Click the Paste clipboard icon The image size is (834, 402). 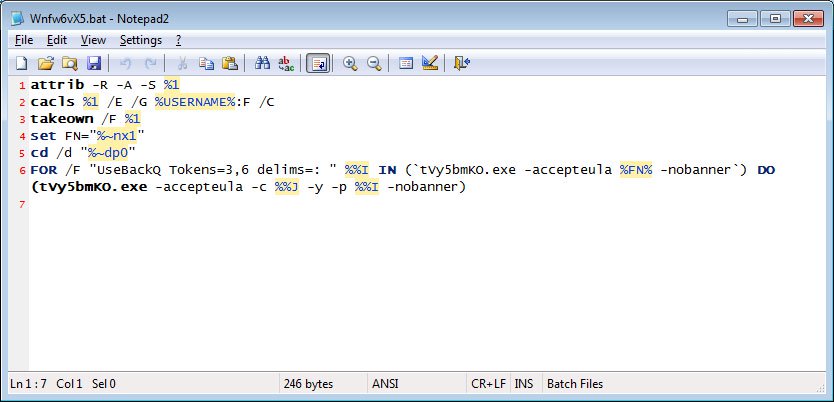pyautogui.click(x=230, y=63)
